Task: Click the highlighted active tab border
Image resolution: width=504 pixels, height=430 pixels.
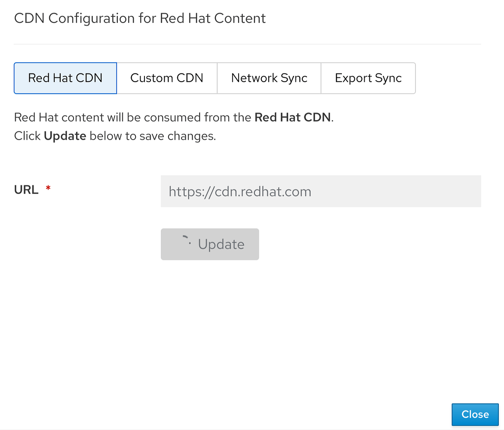Action: [65, 63]
